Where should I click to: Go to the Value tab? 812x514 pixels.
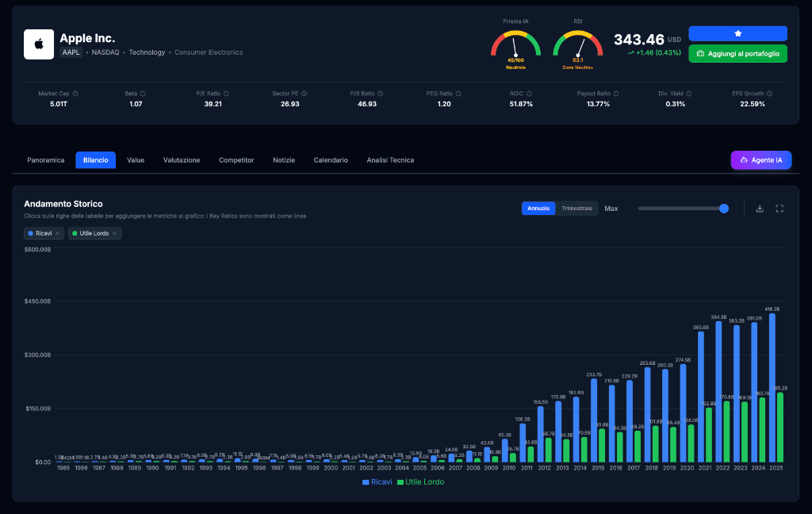coord(136,160)
